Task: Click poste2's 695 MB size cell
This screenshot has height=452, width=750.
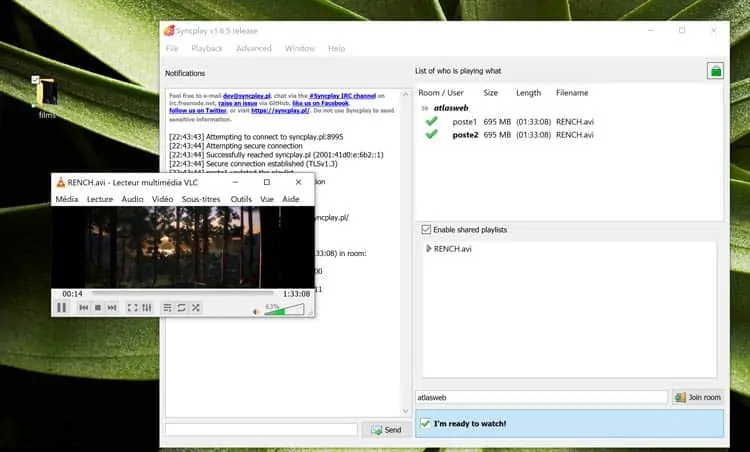Action: pos(497,135)
